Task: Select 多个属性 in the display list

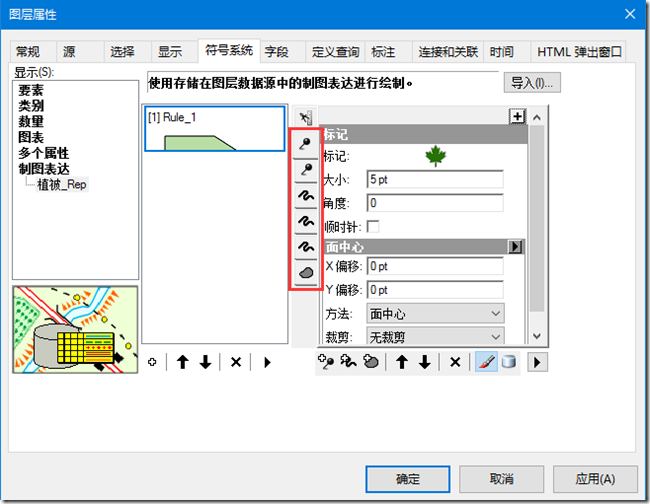Action: coord(44,153)
